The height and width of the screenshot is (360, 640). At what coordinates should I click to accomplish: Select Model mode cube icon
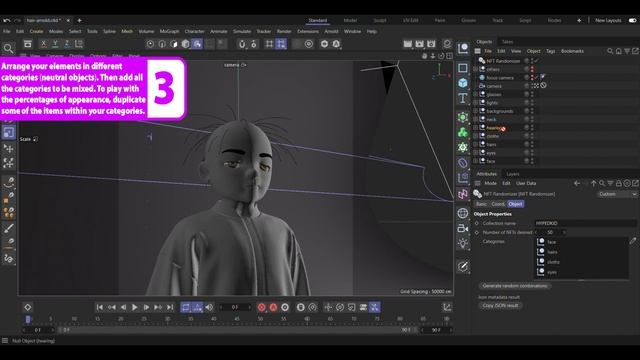click(186, 44)
